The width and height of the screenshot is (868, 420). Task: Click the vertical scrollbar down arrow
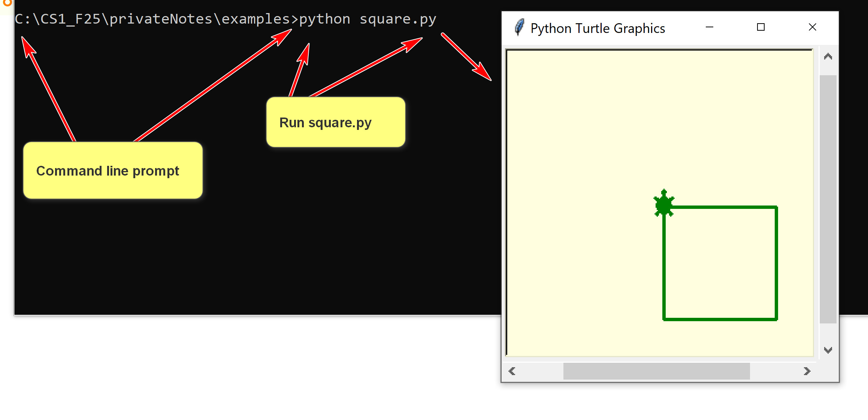[x=828, y=350]
